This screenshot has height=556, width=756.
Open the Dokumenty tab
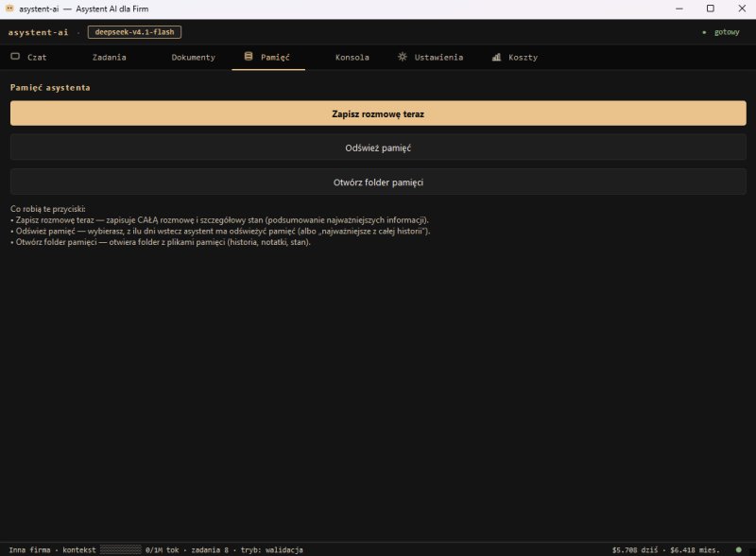tap(194, 57)
